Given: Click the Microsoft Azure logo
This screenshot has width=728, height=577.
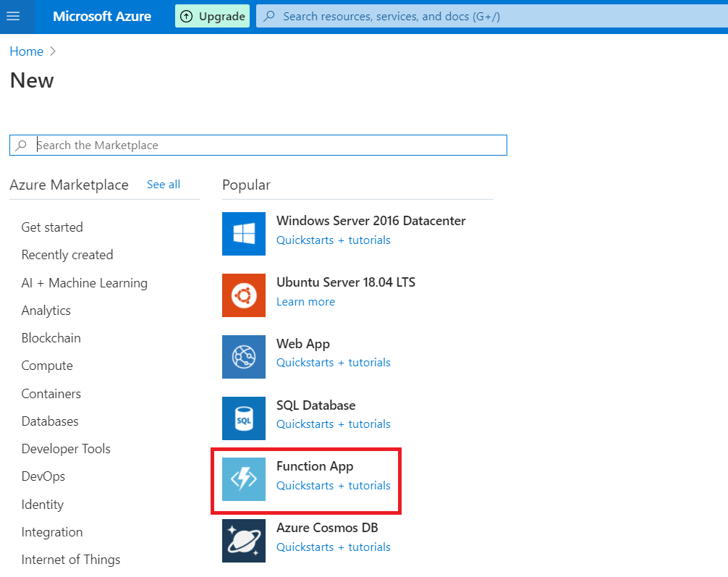Looking at the screenshot, I should click(x=101, y=16).
